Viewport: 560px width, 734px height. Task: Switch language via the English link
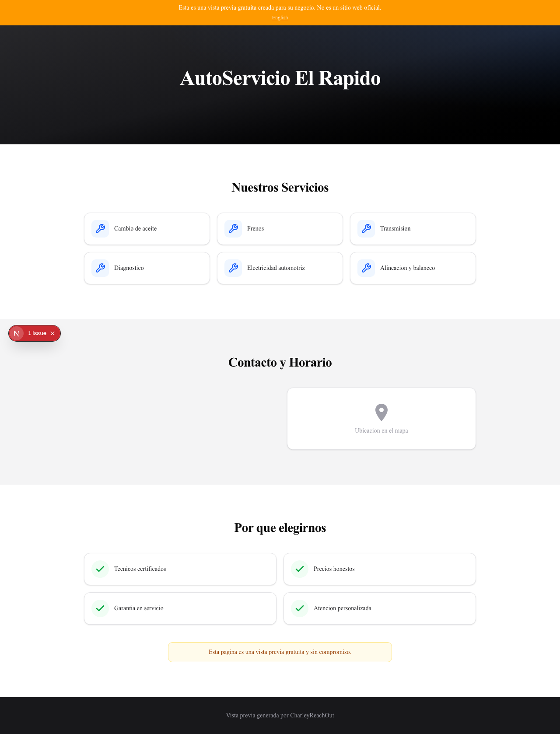tap(280, 17)
